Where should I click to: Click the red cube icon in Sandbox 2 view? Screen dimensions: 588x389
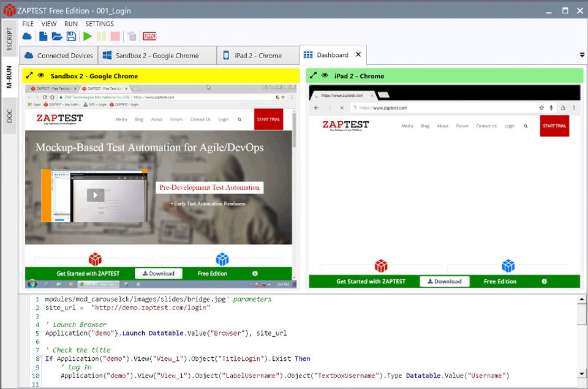pos(95,259)
